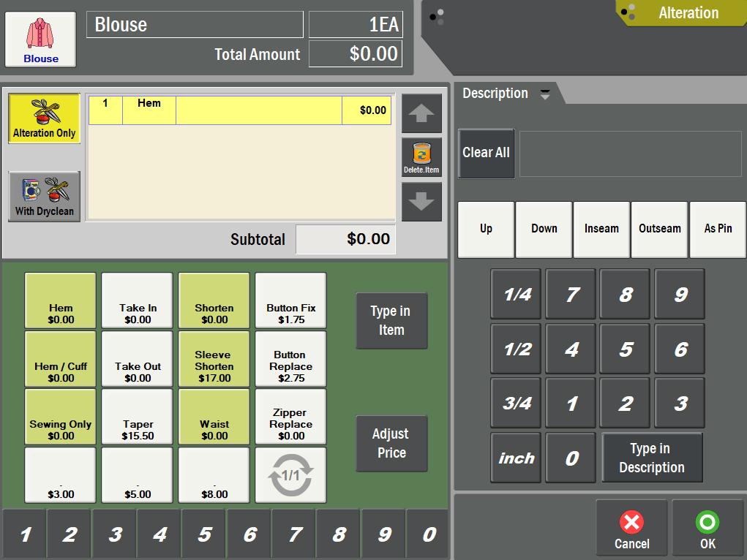The height and width of the screenshot is (560, 747).
Task: Toggle the Sleeve Shorten $17.00 option
Action: [x=214, y=358]
